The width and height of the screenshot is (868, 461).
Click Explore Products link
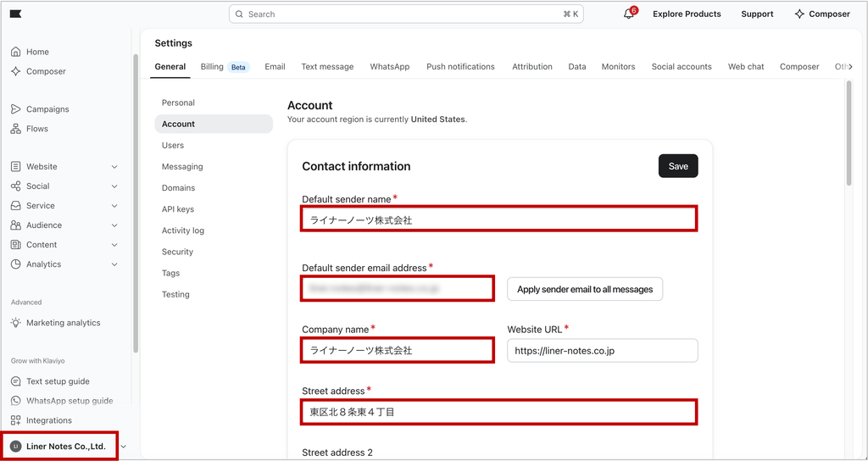point(687,14)
